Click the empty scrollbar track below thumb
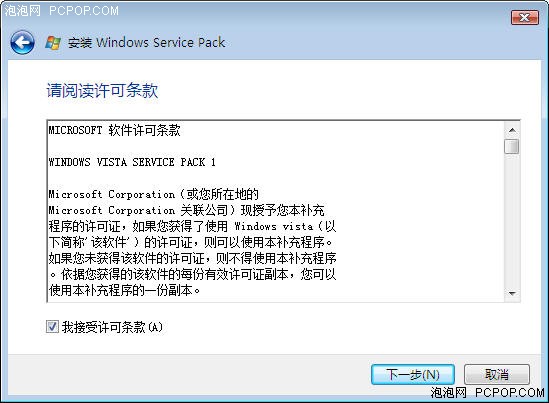The image size is (549, 403). coord(512,220)
